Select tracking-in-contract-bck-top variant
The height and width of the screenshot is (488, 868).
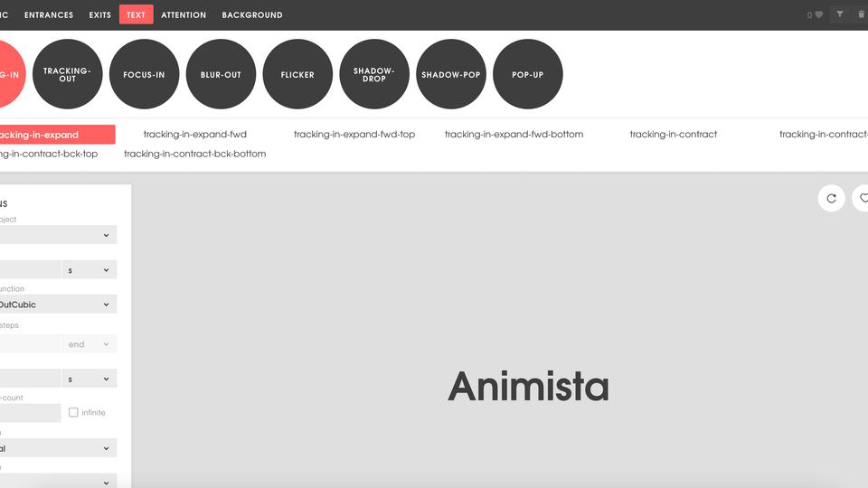pos(49,154)
